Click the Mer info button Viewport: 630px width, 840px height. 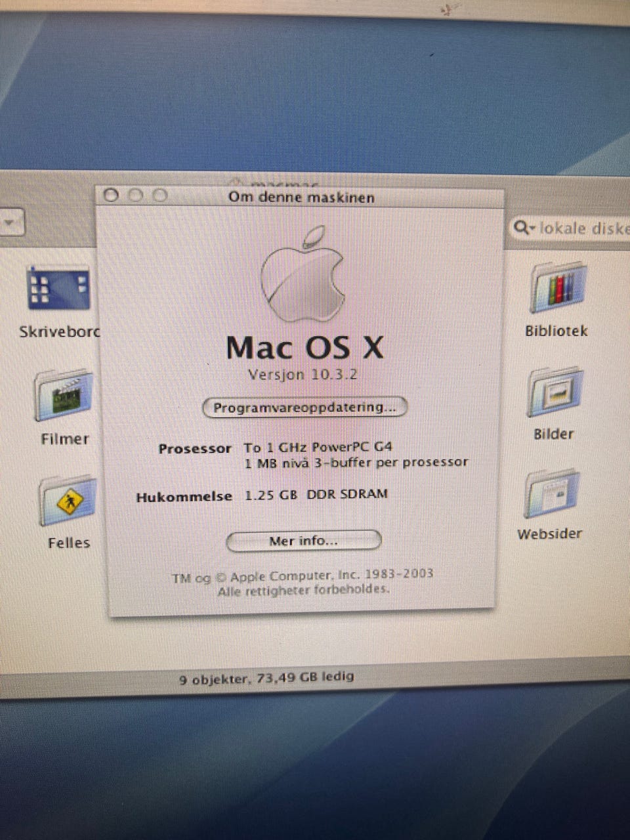(x=303, y=541)
